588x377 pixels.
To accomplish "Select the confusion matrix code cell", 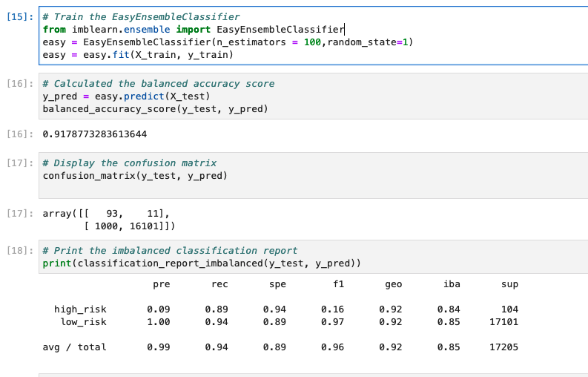I will [314, 175].
